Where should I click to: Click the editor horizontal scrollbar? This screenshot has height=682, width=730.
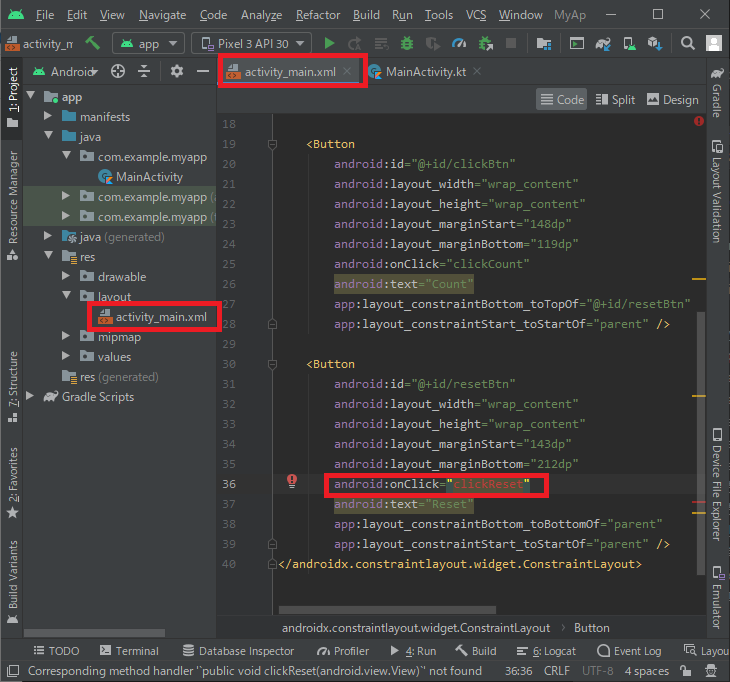[387, 610]
